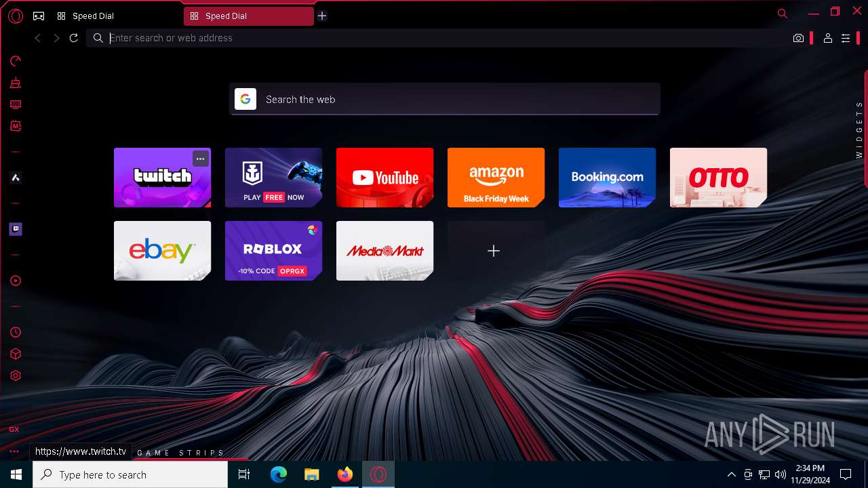The image size is (868, 488).
Task: Open Aria AI sidebar icon
Action: pyautogui.click(x=16, y=178)
